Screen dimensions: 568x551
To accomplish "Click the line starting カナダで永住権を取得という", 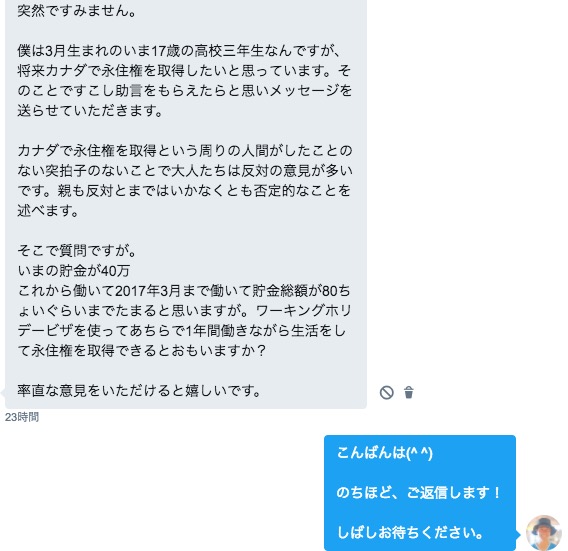I will pos(185,150).
